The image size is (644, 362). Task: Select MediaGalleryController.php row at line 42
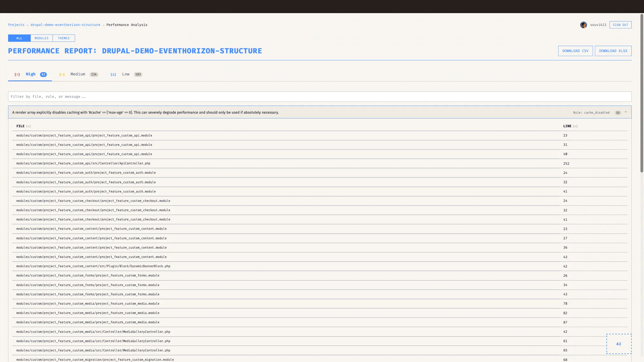point(320,332)
